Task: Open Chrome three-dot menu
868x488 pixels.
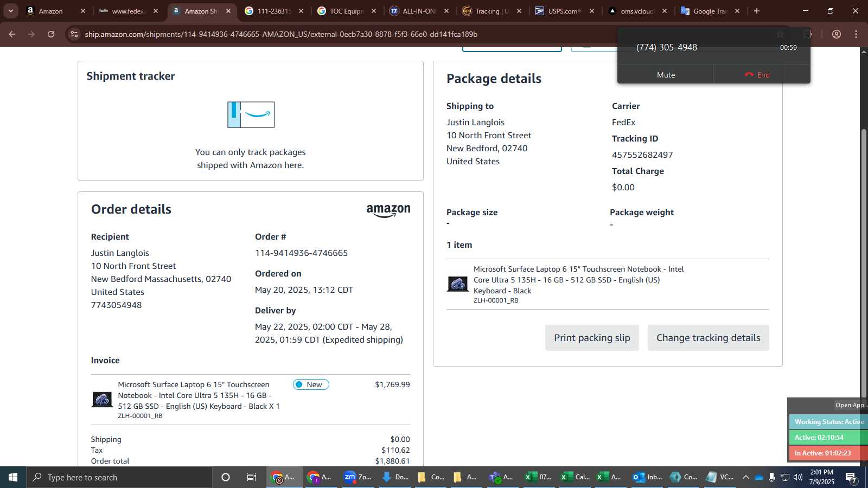Action: [x=856, y=34]
